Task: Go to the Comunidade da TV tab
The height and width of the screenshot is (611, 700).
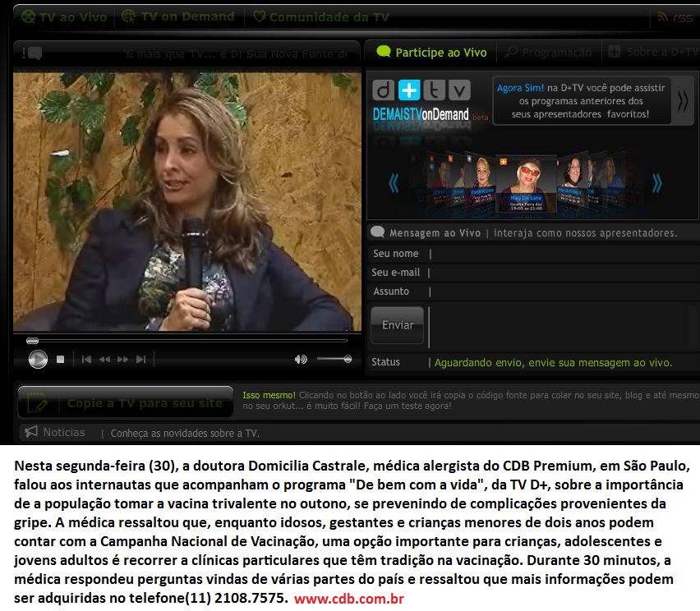Action: point(320,17)
